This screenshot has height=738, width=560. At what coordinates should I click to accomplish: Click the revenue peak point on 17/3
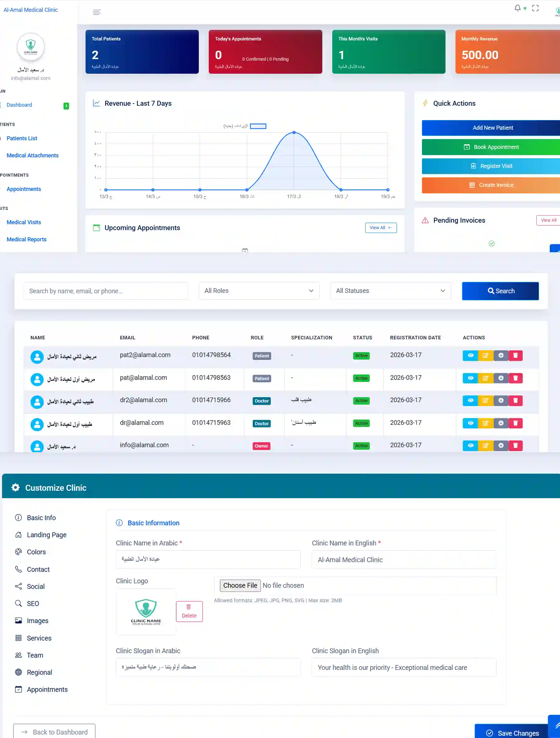point(294,132)
